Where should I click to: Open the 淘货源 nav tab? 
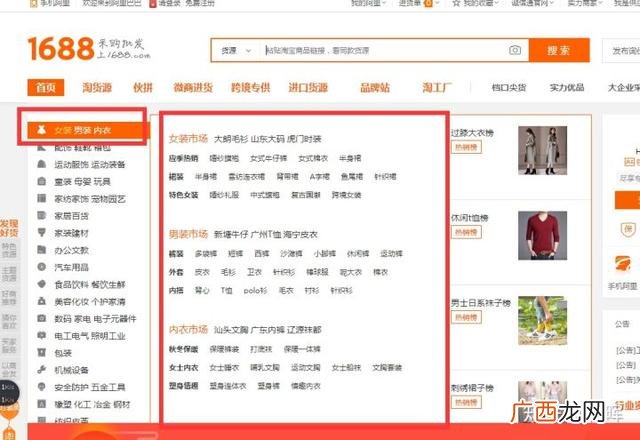point(97,87)
